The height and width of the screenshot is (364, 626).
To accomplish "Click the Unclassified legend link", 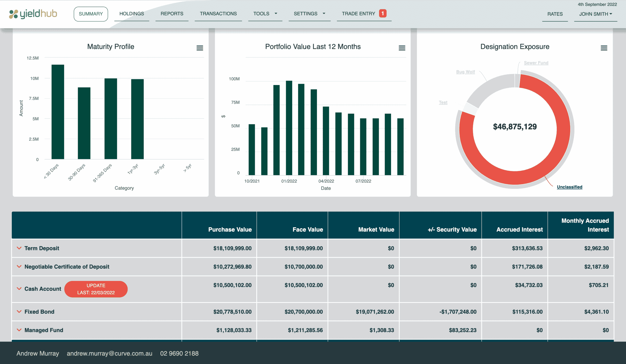I will point(569,187).
